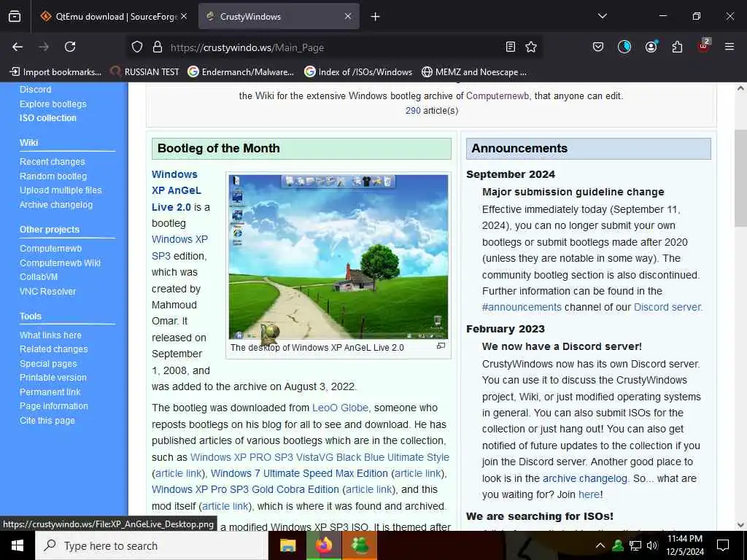Image resolution: width=747 pixels, height=560 pixels.
Task: Follow the archive changelog link in announcements
Action: coord(584,478)
